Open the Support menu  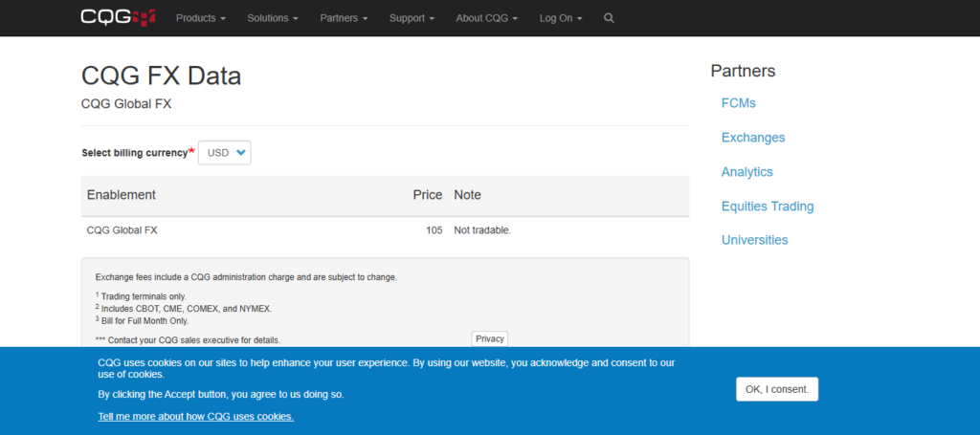coord(412,18)
